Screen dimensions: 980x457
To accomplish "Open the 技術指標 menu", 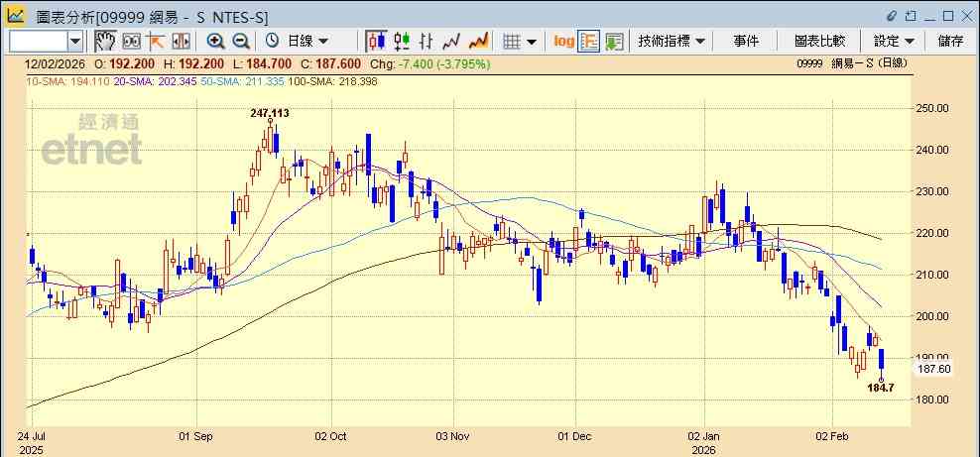I will coord(672,42).
